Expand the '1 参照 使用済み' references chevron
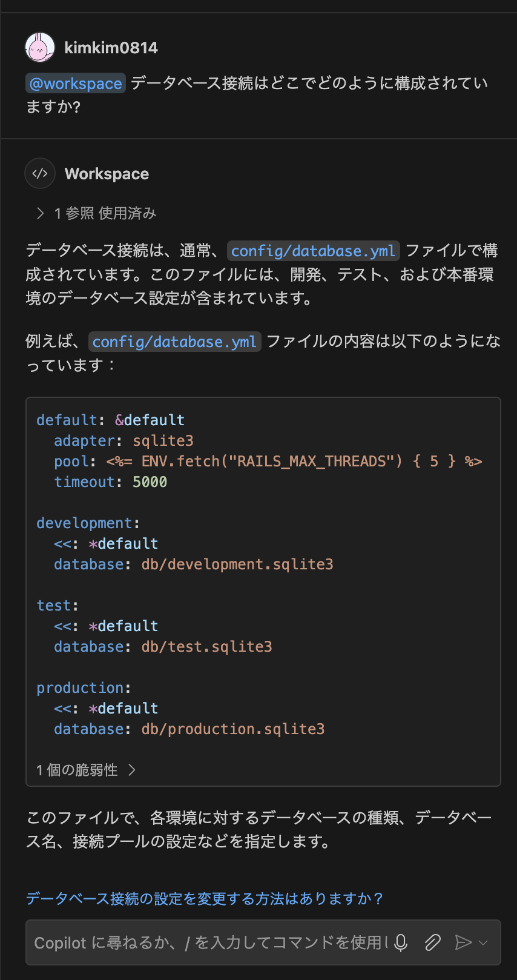This screenshot has width=517, height=980. pos(41,213)
